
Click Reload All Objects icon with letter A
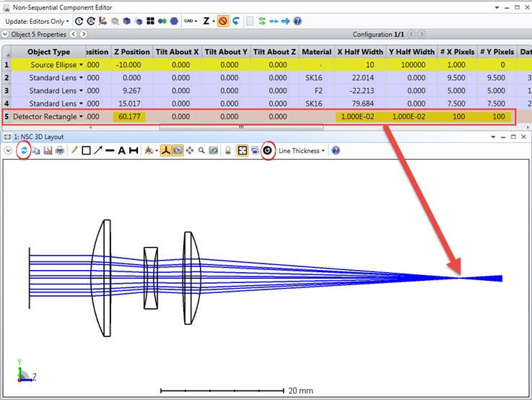pyautogui.click(x=91, y=22)
